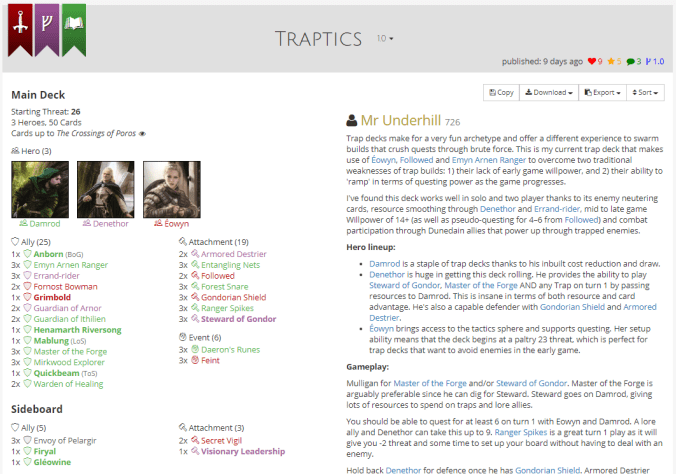This screenshot has width=676, height=474.
Task: Open the Denethor hero name link
Action: tap(110, 224)
